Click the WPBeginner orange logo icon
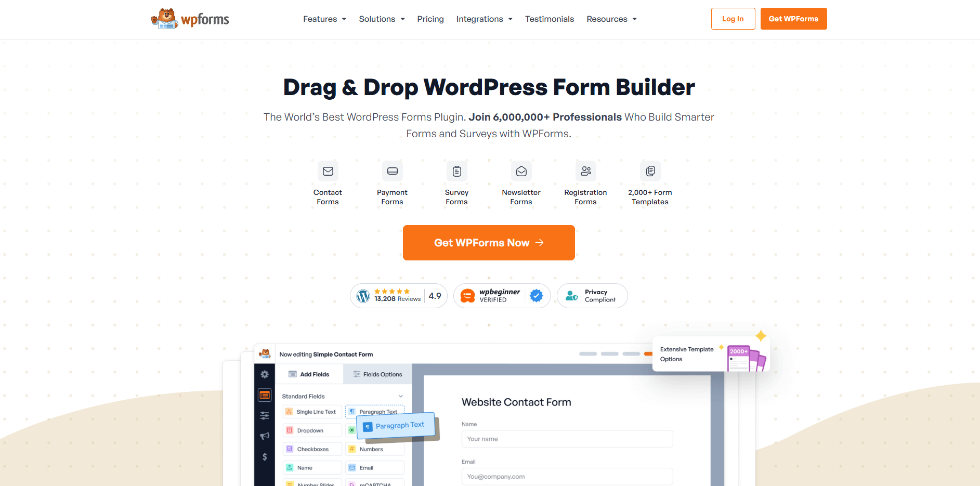Screen dimensions: 980x486 (x=468, y=296)
